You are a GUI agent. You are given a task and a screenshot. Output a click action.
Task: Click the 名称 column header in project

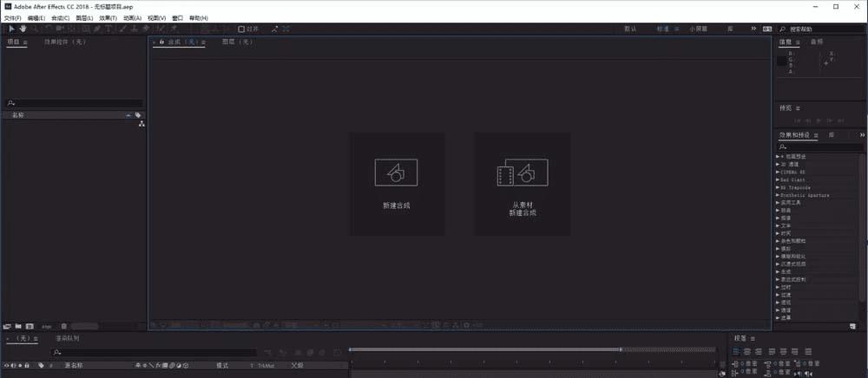(x=17, y=115)
